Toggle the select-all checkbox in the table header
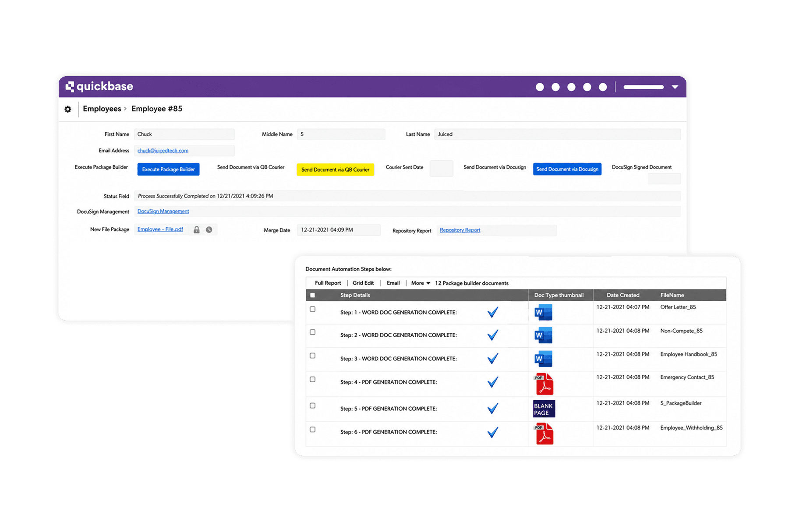Viewport: 799px width, 532px height. (312, 295)
